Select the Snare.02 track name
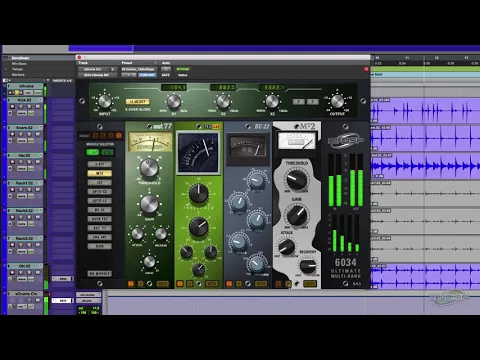This screenshot has height=360, width=480. (x=24, y=127)
